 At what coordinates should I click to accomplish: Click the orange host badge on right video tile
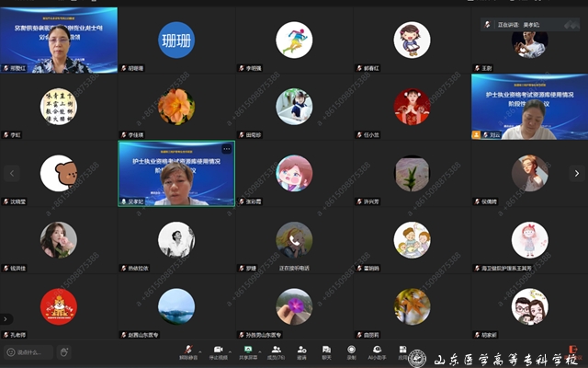click(x=476, y=134)
